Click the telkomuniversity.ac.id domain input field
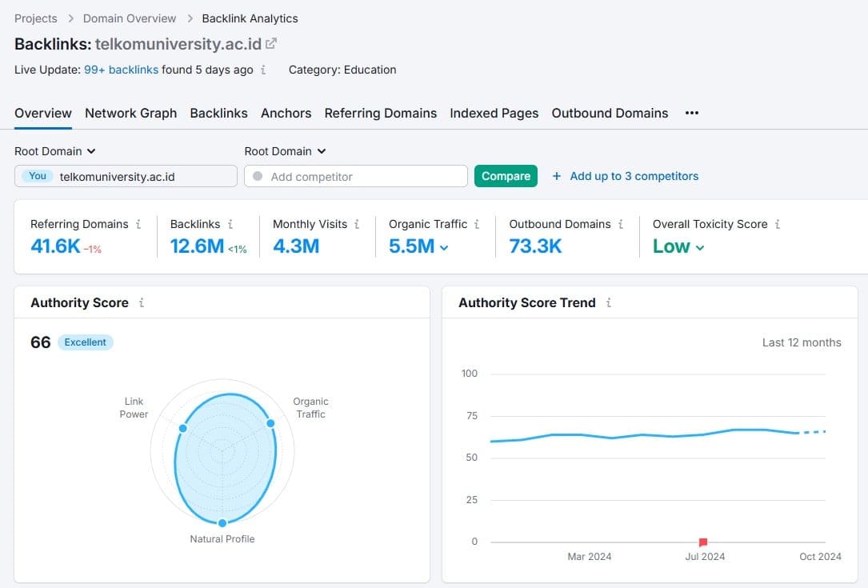The height and width of the screenshot is (588, 868). 126,176
